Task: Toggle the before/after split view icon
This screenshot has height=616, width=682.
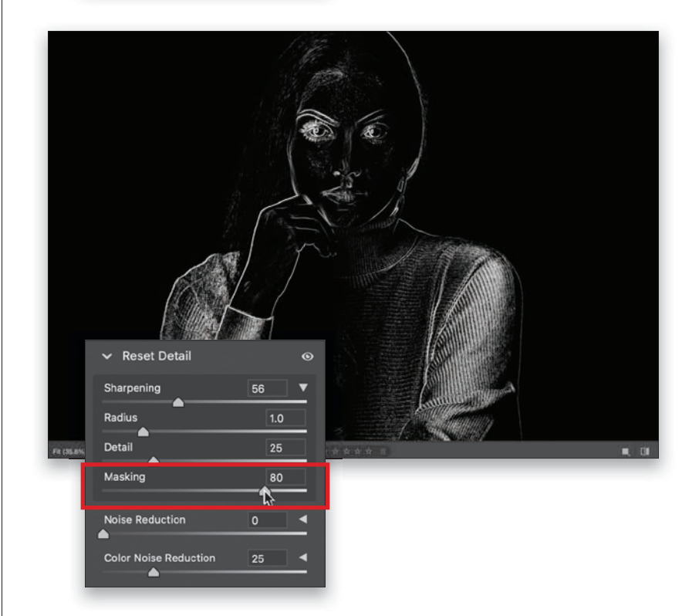Action: [645, 451]
